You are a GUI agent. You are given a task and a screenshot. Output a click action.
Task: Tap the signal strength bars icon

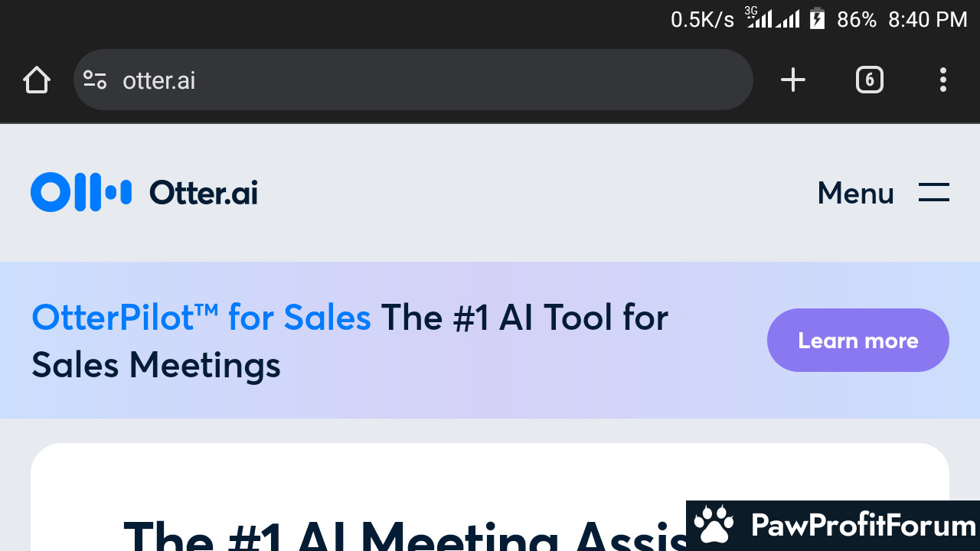[773, 18]
